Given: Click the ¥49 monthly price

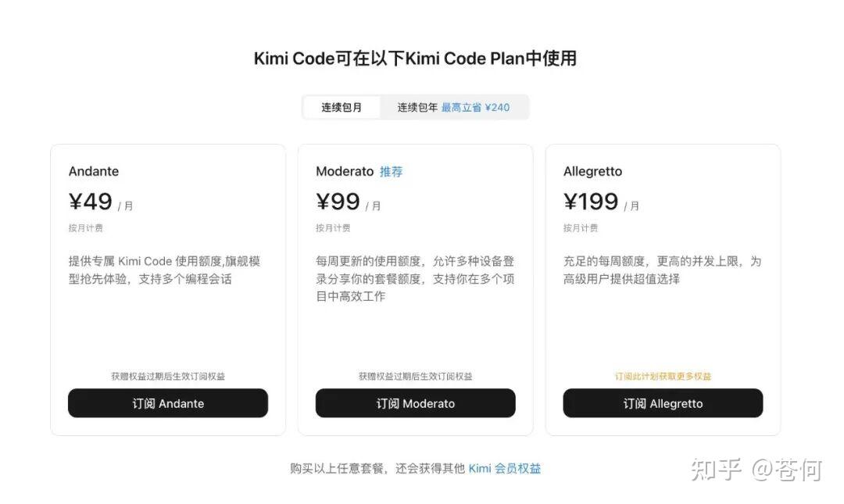Looking at the screenshot, I should [x=91, y=202].
